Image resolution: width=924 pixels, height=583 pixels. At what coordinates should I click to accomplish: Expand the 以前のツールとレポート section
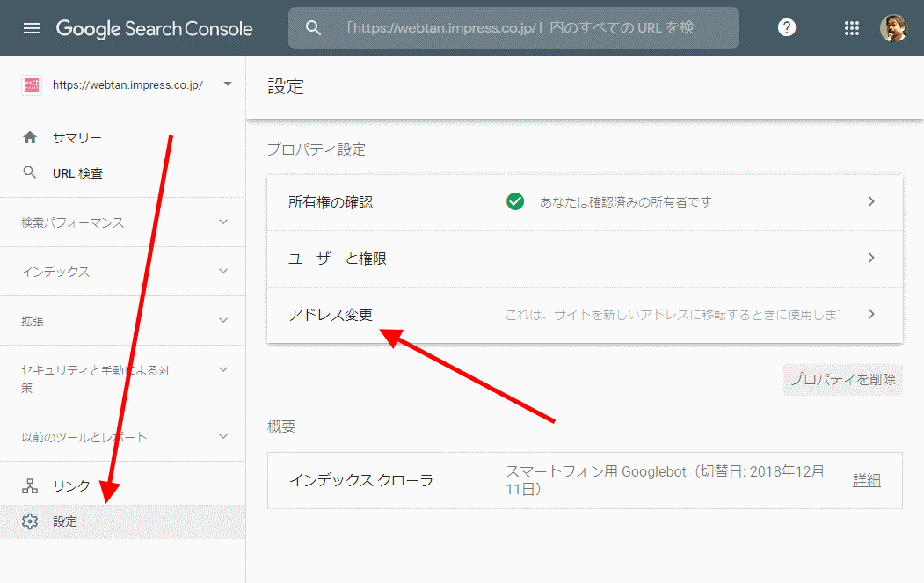click(223, 437)
